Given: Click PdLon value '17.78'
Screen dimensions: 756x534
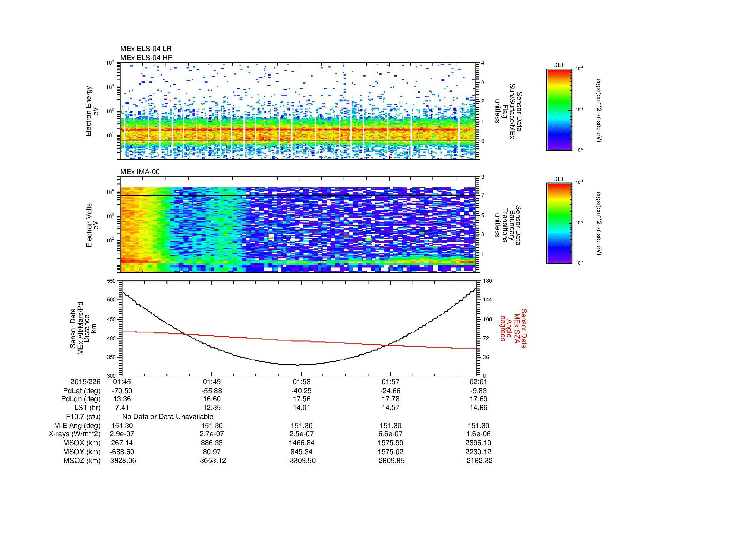Looking at the screenshot, I should click(x=390, y=399).
